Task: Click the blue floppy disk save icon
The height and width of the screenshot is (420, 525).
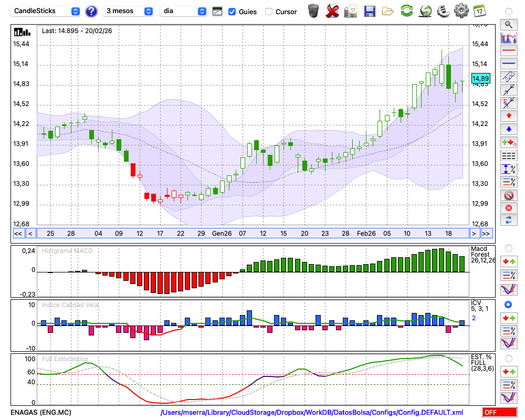Action: coord(370,10)
